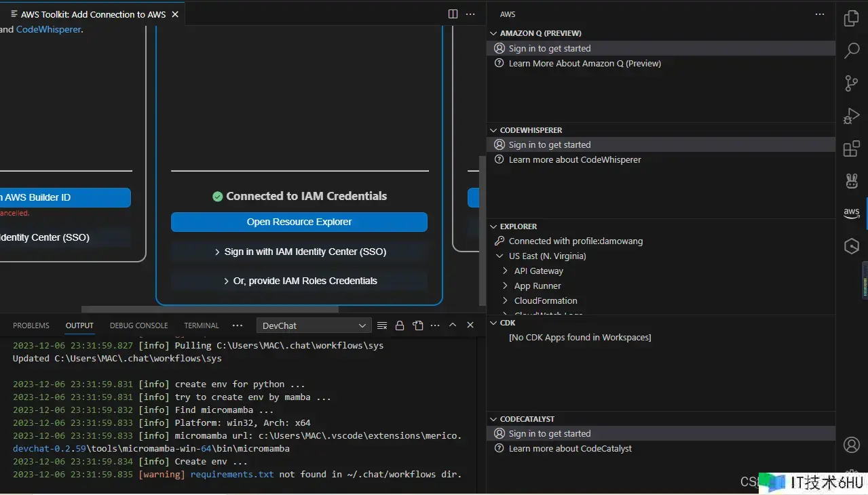
Task: Click the AWS Builder ID button
Action: click(65, 197)
